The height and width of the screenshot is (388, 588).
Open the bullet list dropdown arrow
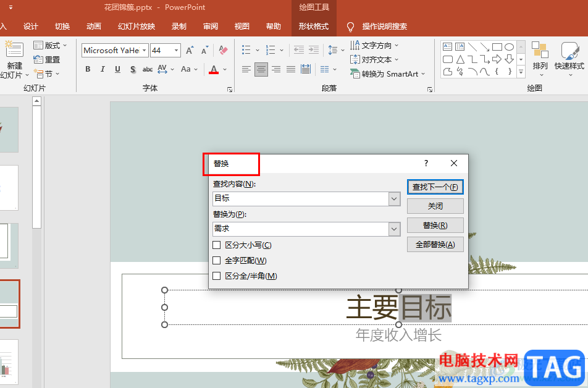[x=257, y=50]
